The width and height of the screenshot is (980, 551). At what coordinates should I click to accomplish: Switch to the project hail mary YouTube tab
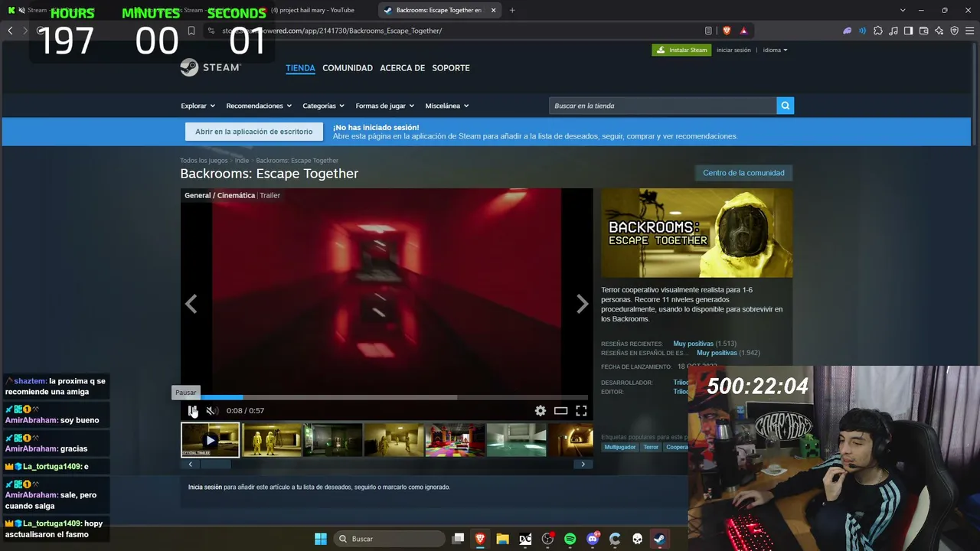[x=312, y=10]
